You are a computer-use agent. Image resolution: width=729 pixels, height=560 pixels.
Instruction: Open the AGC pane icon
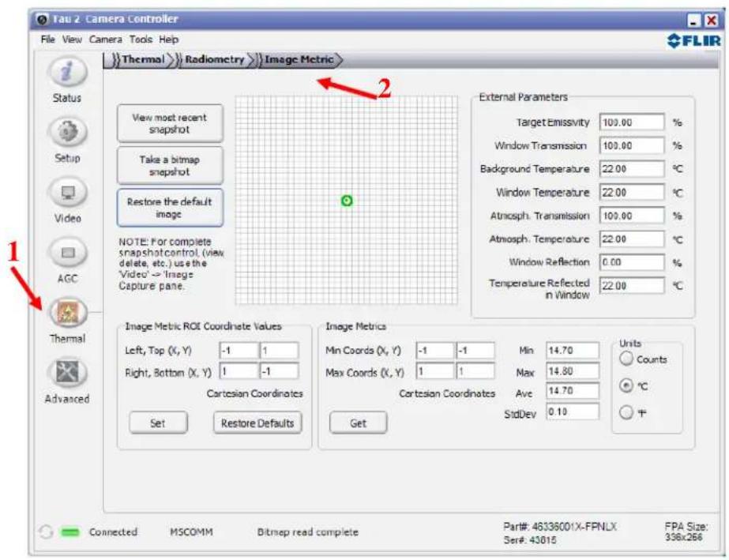pyautogui.click(x=67, y=253)
